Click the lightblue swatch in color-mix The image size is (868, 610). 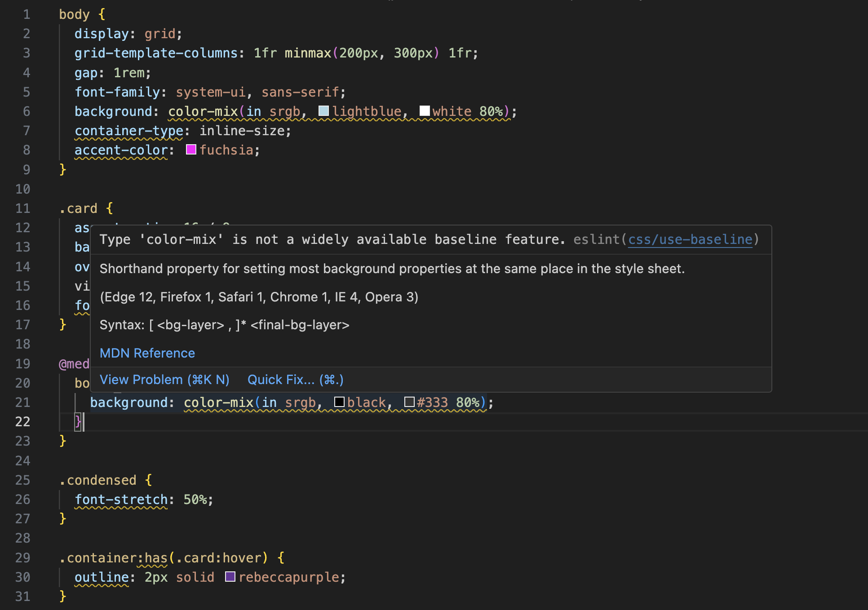point(324,111)
